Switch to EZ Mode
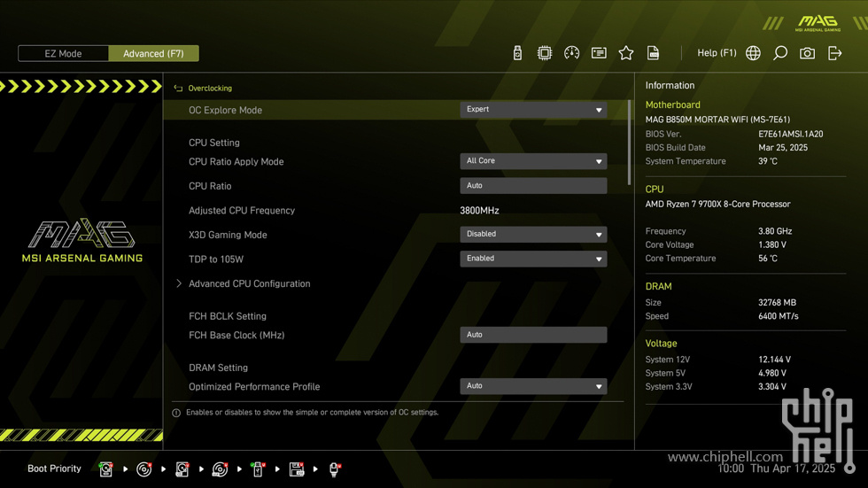The height and width of the screenshot is (488, 868). [x=63, y=54]
